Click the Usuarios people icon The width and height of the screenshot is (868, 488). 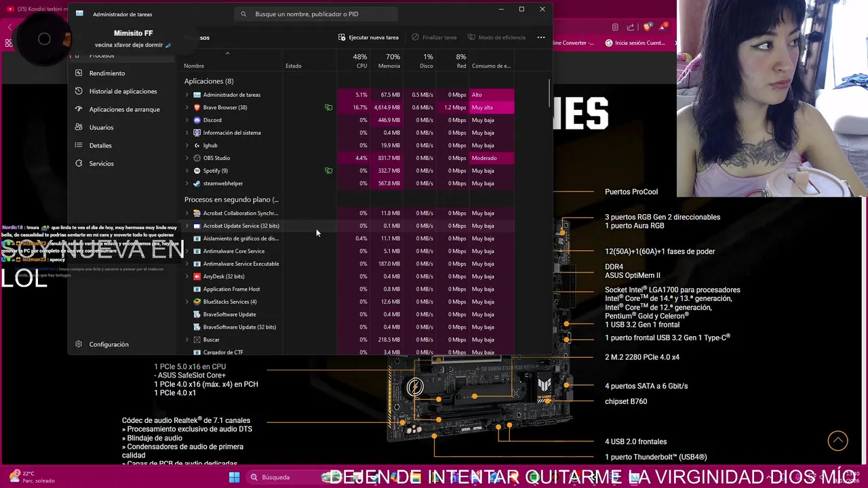[79, 127]
